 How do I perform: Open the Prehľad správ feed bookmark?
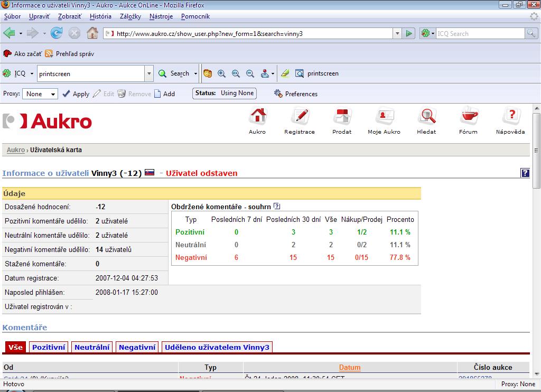click(x=69, y=53)
